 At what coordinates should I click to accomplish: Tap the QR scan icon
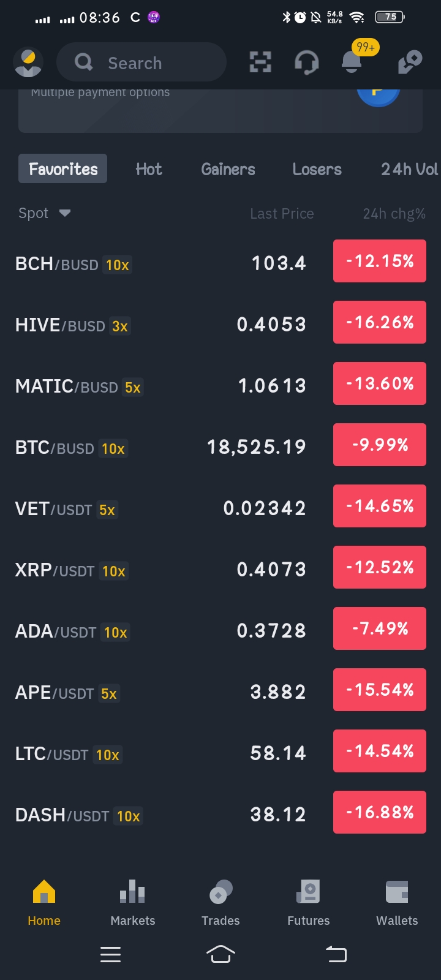[260, 62]
